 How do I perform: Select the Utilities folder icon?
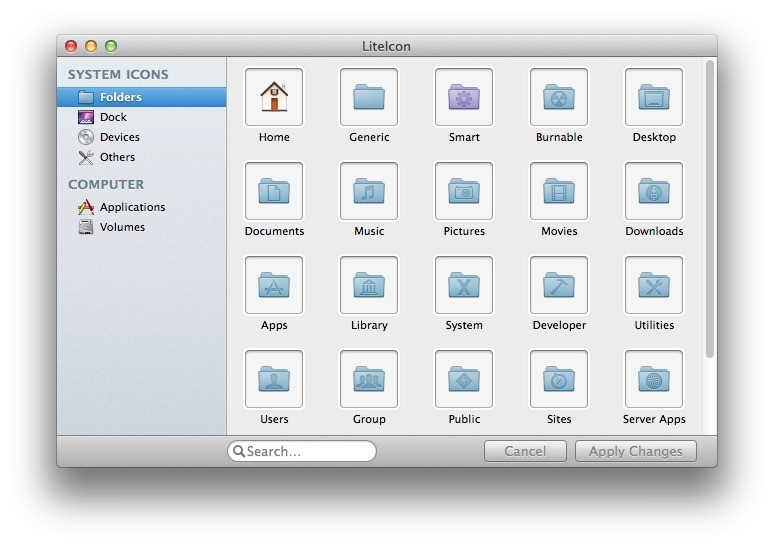(654, 285)
